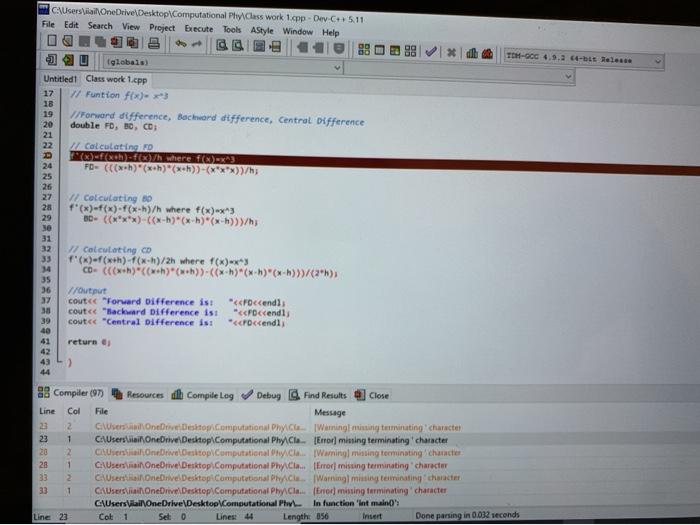Viewport: 700px width, 525px height.
Task: Click the New file toolbar icon
Action: (x=52, y=41)
